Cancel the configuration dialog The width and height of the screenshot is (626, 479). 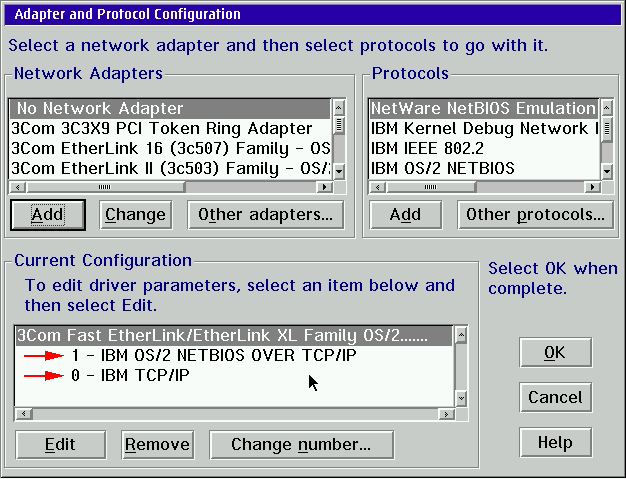pos(555,397)
